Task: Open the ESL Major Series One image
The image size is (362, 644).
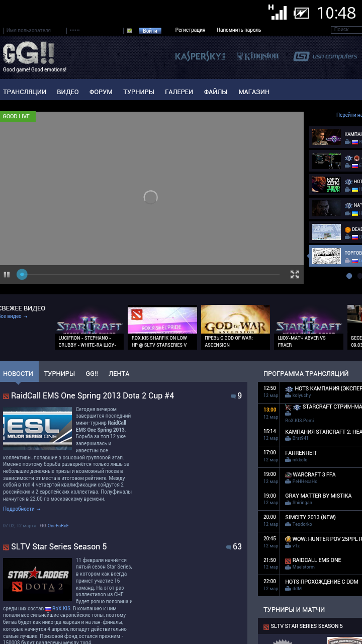Action: click(x=37, y=428)
